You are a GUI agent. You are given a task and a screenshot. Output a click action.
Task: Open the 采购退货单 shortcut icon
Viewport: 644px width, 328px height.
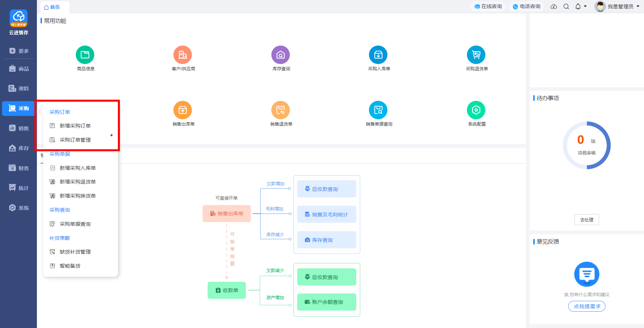(x=476, y=55)
